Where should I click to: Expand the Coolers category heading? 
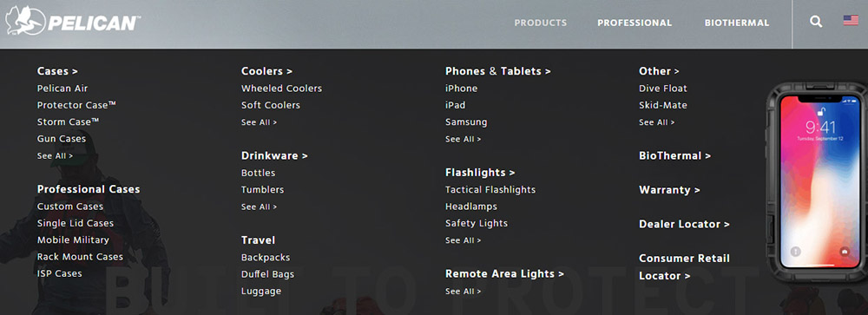point(266,71)
